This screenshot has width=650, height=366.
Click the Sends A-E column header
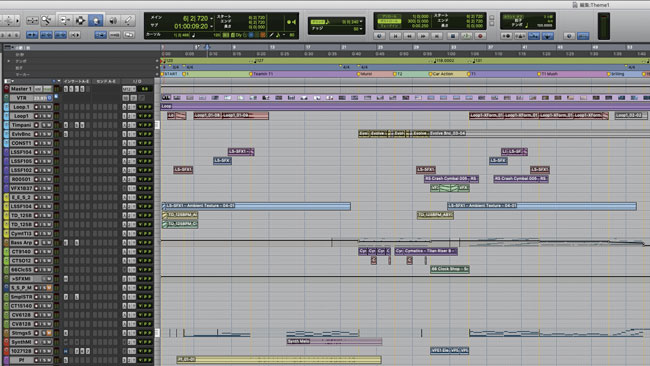click(x=106, y=81)
